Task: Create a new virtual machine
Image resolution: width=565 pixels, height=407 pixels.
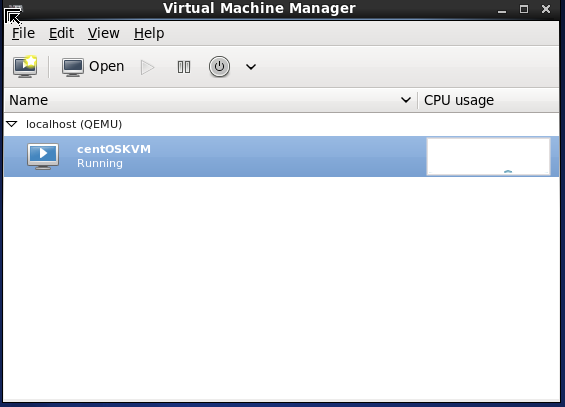Action: 25,67
